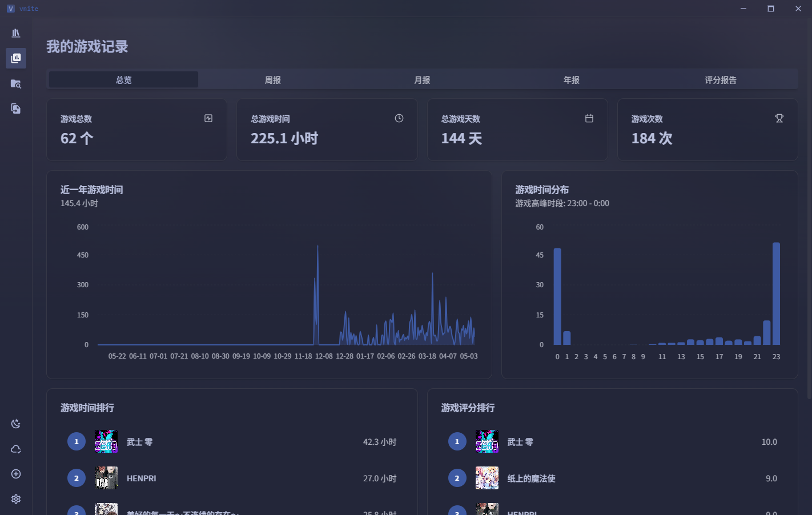The width and height of the screenshot is (812, 515).
Task: Open 纸上的魔法使 in rating ranking
Action: point(531,478)
